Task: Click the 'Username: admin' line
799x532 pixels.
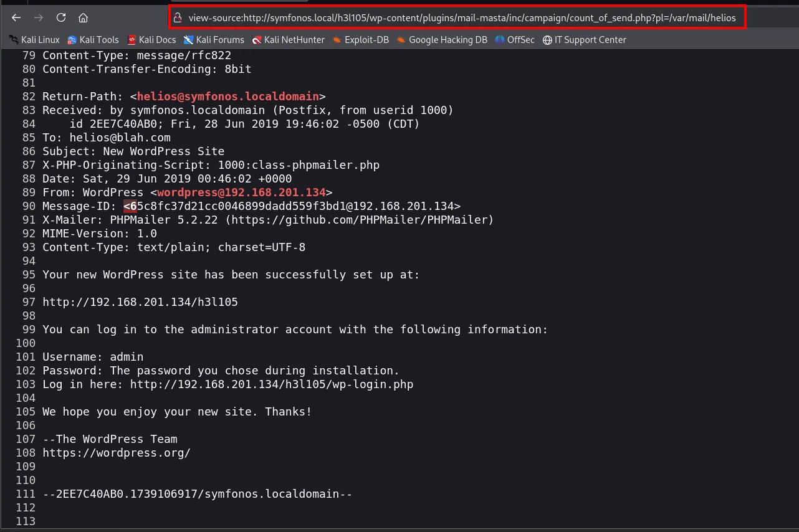Action: click(93, 357)
